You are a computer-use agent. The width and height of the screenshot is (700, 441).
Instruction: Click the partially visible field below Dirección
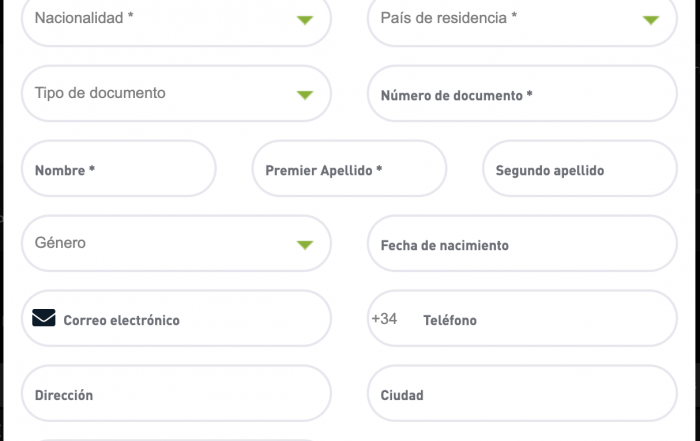pyautogui.click(x=176, y=440)
